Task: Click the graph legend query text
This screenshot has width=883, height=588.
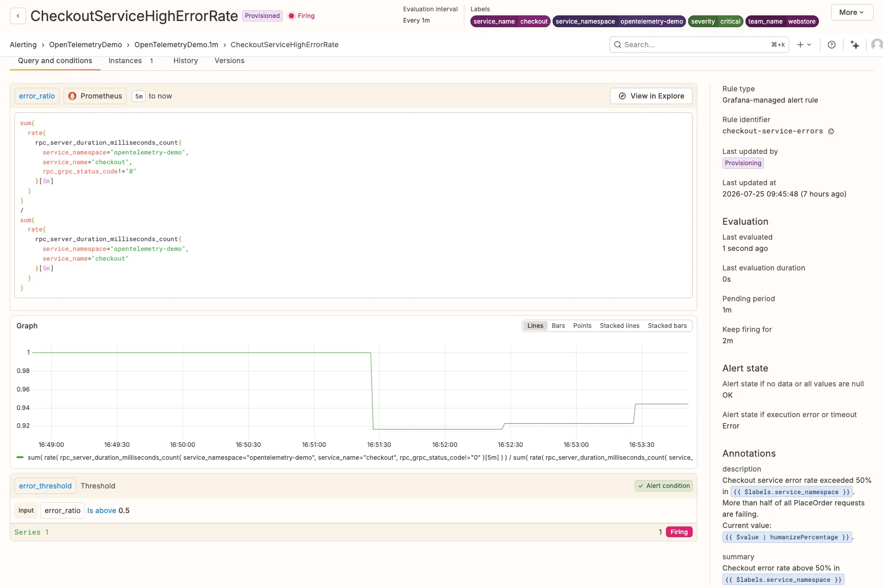Action: coord(360,458)
